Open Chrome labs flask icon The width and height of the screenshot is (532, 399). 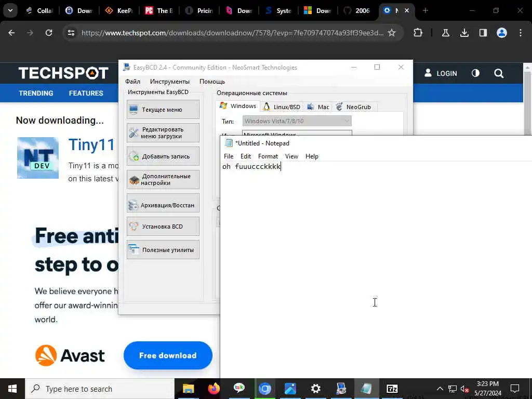coord(445,33)
